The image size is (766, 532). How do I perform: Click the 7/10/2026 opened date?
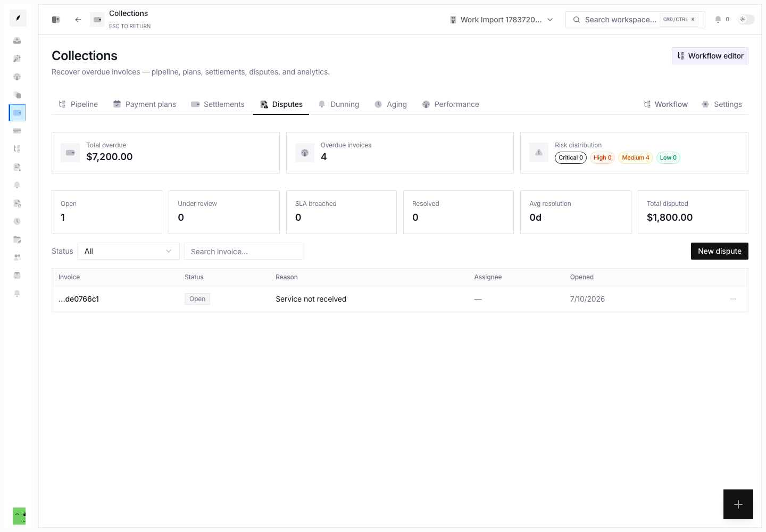[587, 299]
